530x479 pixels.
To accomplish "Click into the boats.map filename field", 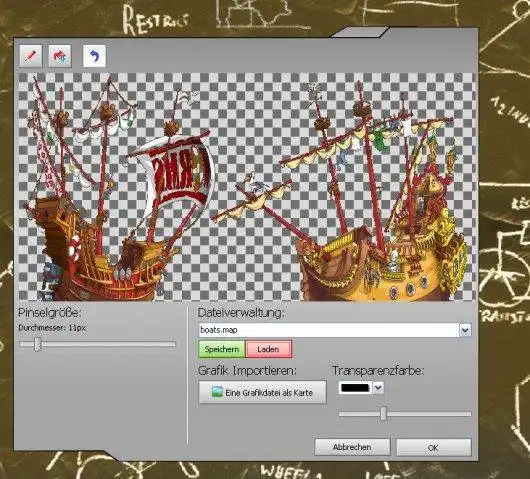I will click(x=329, y=330).
